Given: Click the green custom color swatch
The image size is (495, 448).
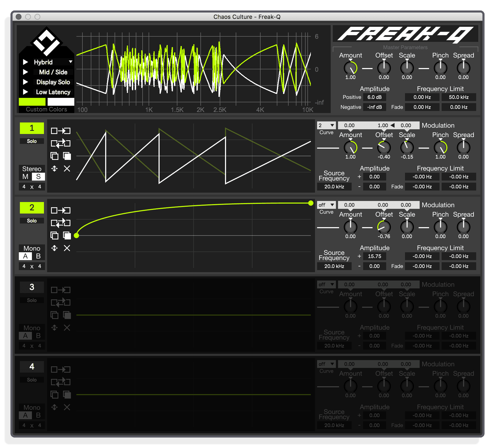Looking at the screenshot, I should click(x=32, y=102).
